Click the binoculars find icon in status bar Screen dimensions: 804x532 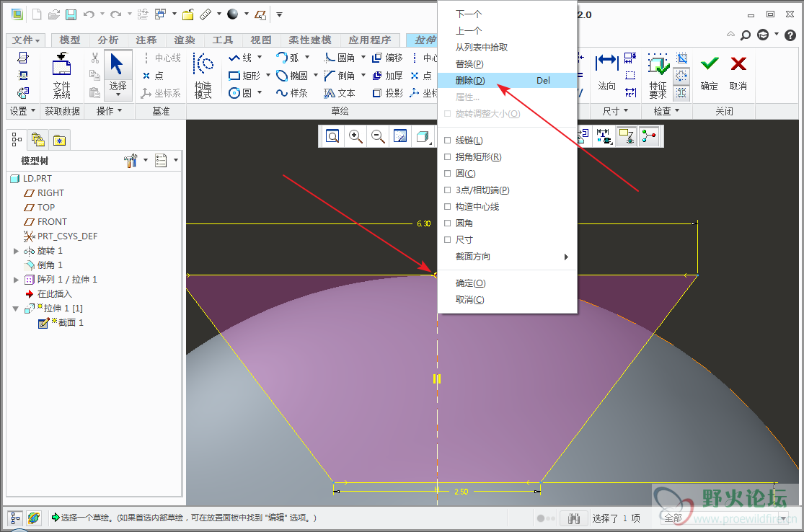pos(574,519)
